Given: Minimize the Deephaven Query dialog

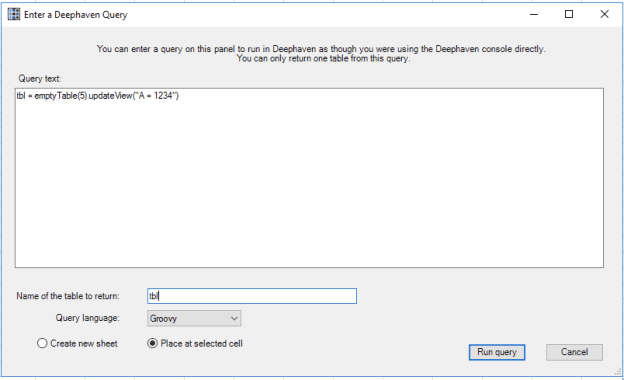Looking at the screenshot, I should [x=534, y=14].
